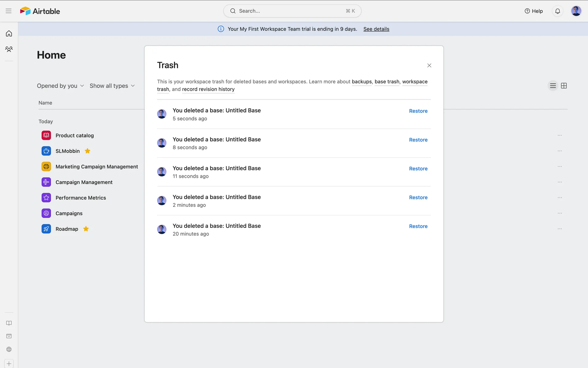Image resolution: width=588 pixels, height=368 pixels.
Task: Click the Home icon in sidebar
Action: (x=9, y=33)
